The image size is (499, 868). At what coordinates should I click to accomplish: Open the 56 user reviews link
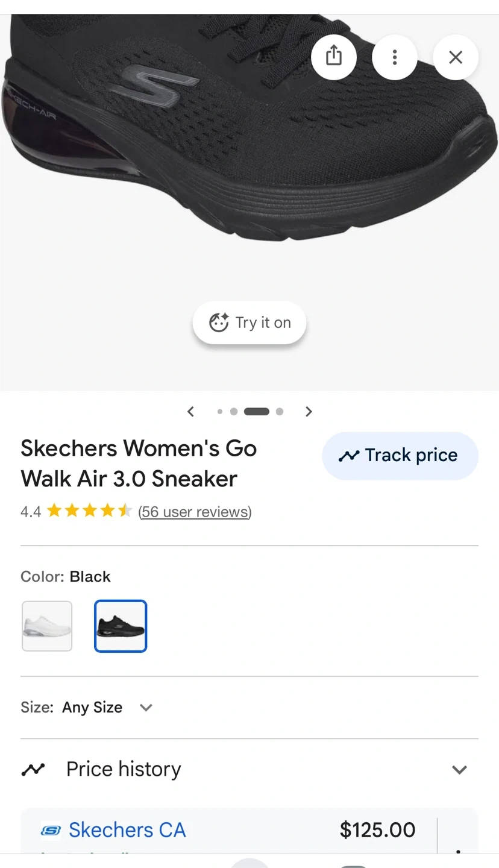195,512
